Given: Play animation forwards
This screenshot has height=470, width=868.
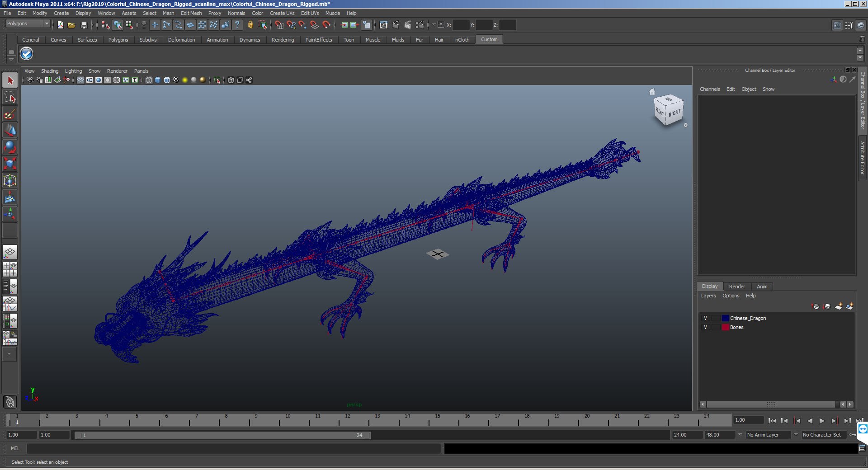Looking at the screenshot, I should (822, 421).
